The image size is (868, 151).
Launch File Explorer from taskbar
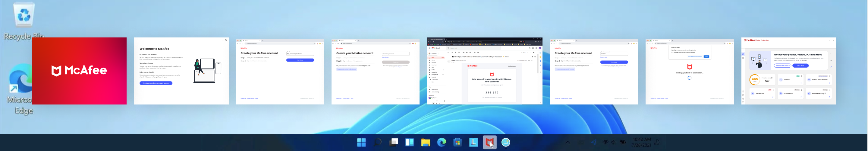426,143
